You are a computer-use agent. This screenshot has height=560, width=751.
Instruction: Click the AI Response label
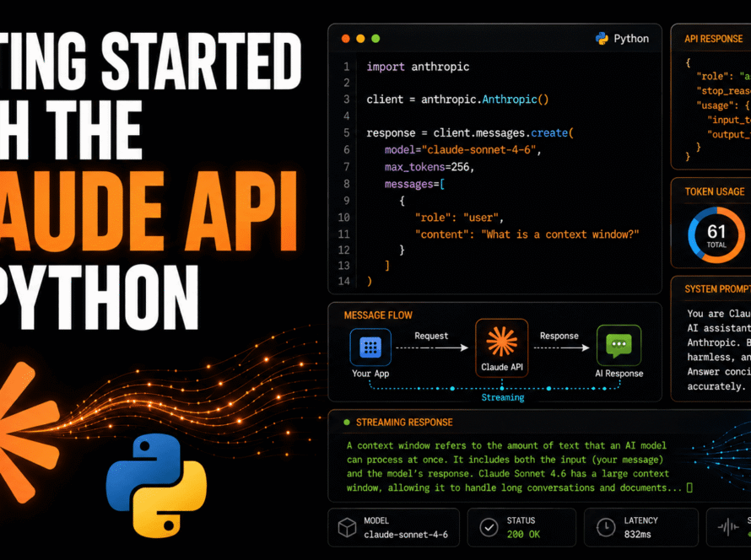(619, 374)
